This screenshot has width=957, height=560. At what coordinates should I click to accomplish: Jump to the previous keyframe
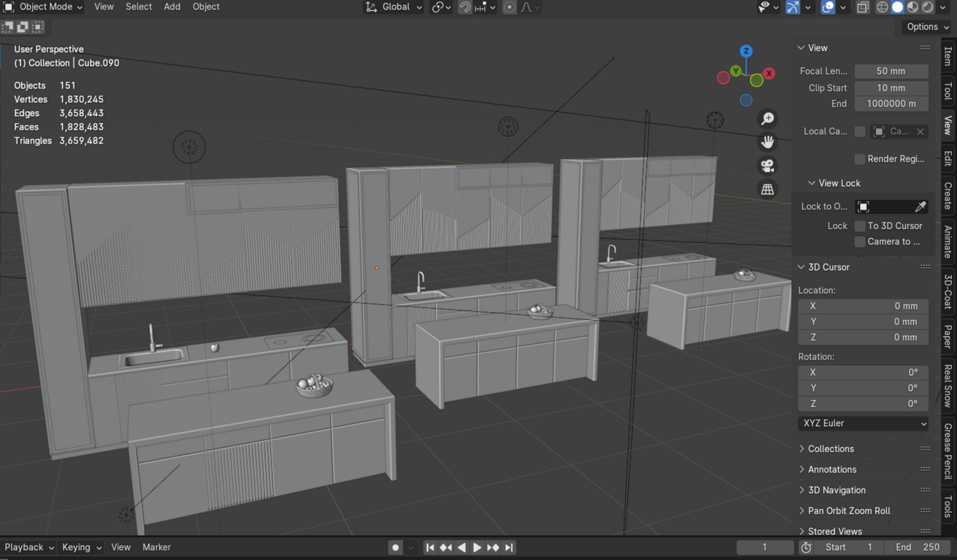tap(446, 547)
